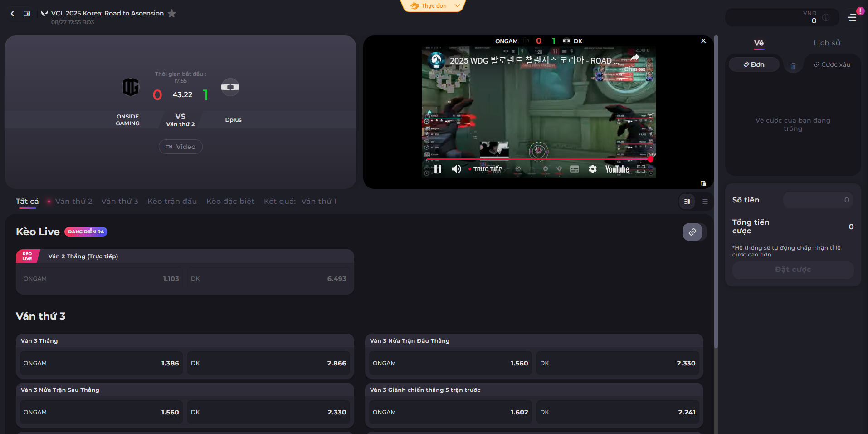This screenshot has height=434, width=868.
Task: Click the Số tiền amount field
Action: coord(818,200)
